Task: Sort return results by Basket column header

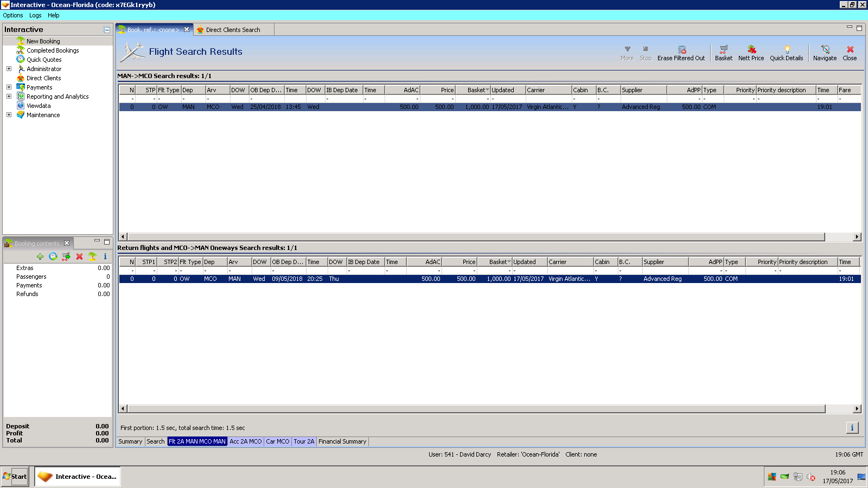Action: pyautogui.click(x=495, y=262)
